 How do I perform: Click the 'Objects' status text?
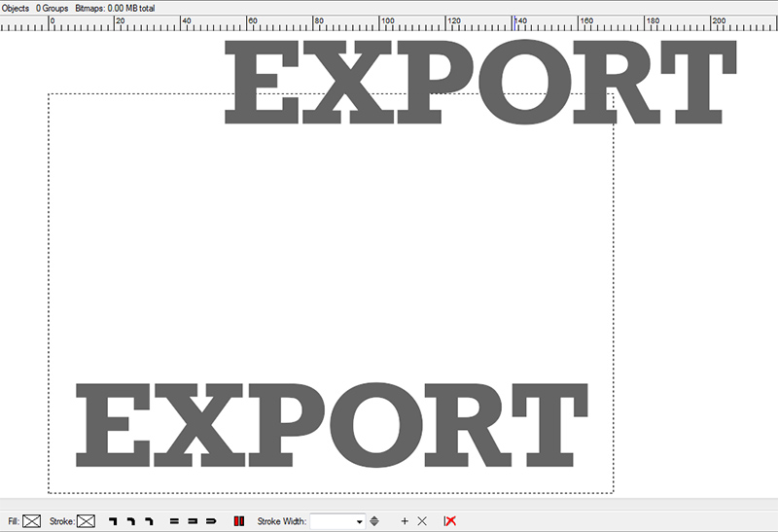point(15,8)
